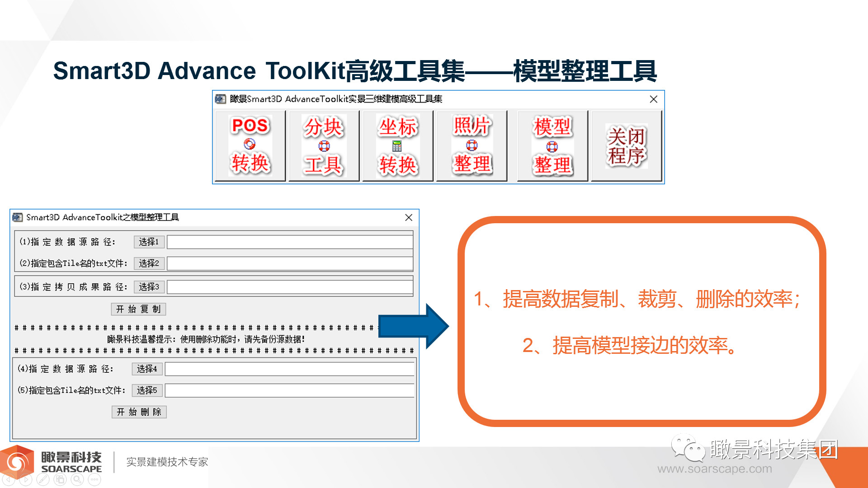Focus the output path field next to 选择3
Image resolution: width=868 pixels, height=488 pixels.
tap(290, 287)
